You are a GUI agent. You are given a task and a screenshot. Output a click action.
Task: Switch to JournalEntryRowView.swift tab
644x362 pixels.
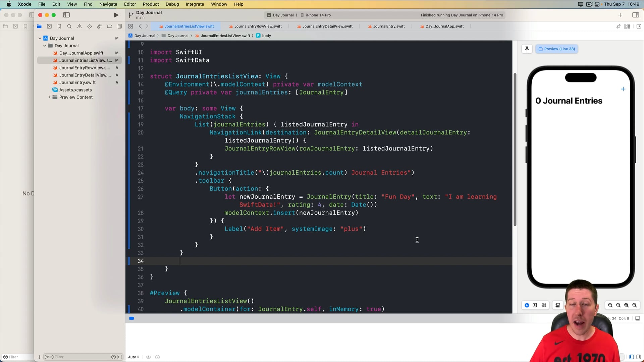pyautogui.click(x=255, y=26)
